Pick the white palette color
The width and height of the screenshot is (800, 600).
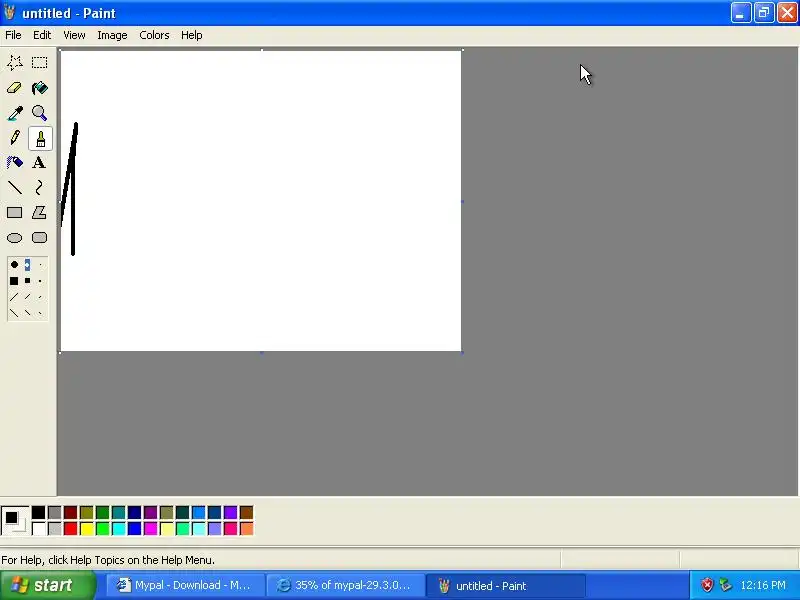point(39,529)
